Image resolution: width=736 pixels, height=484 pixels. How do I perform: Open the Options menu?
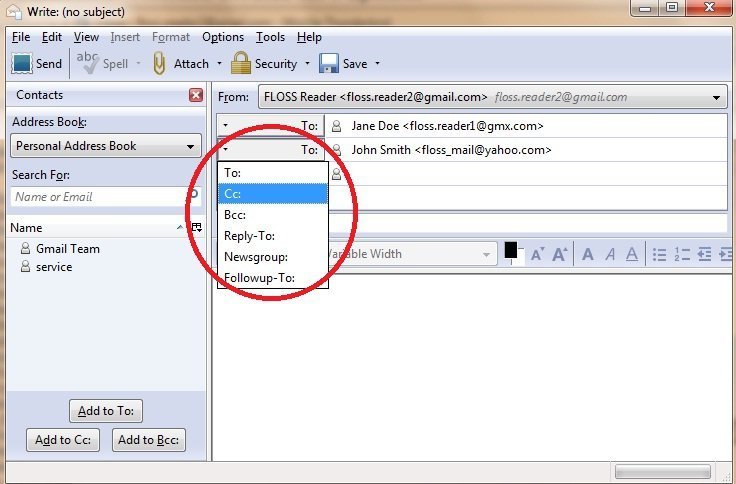(x=223, y=37)
